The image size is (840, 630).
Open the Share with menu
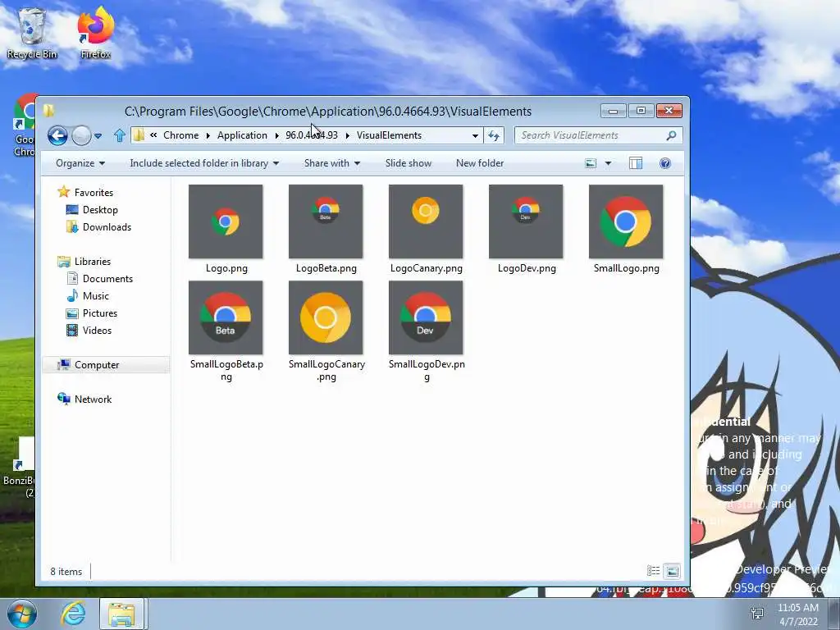coord(332,163)
